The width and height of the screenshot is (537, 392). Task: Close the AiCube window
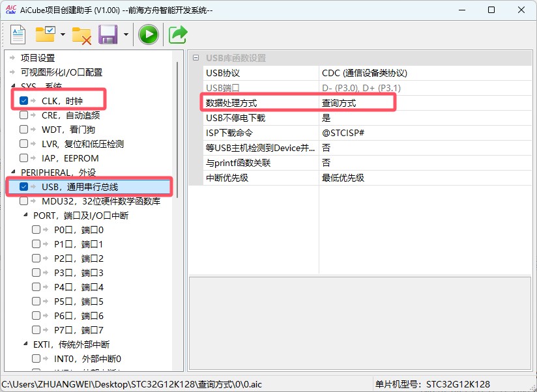point(521,10)
